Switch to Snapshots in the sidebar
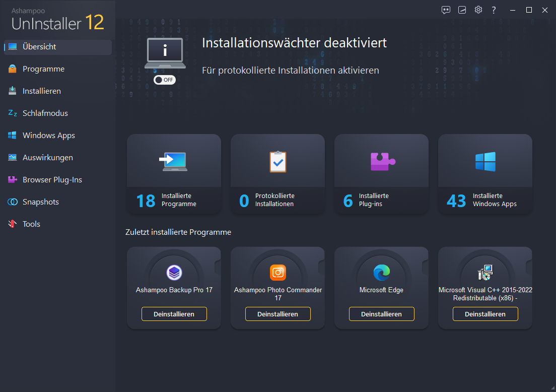The height and width of the screenshot is (392, 556). click(40, 202)
